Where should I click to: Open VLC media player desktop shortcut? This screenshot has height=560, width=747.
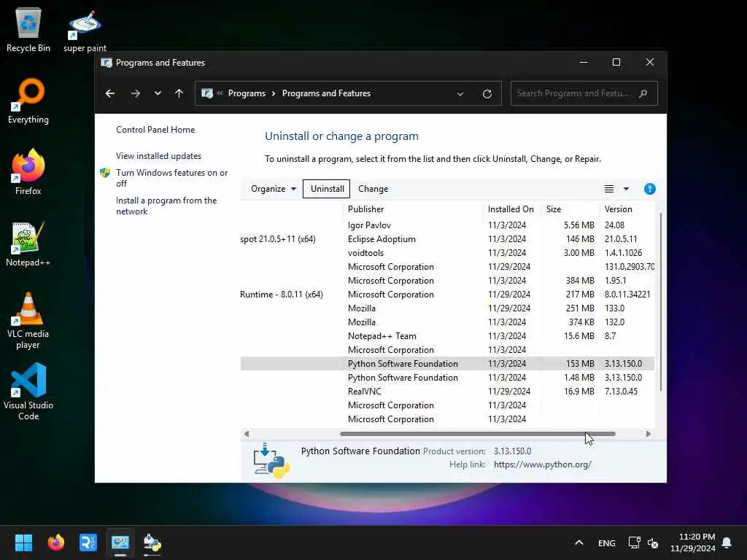(28, 321)
